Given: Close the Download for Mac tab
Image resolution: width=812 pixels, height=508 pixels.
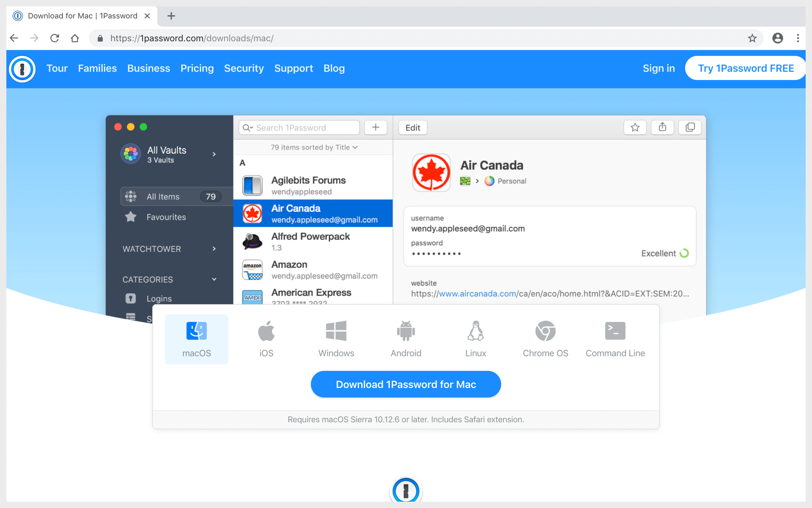Looking at the screenshot, I should click(147, 16).
